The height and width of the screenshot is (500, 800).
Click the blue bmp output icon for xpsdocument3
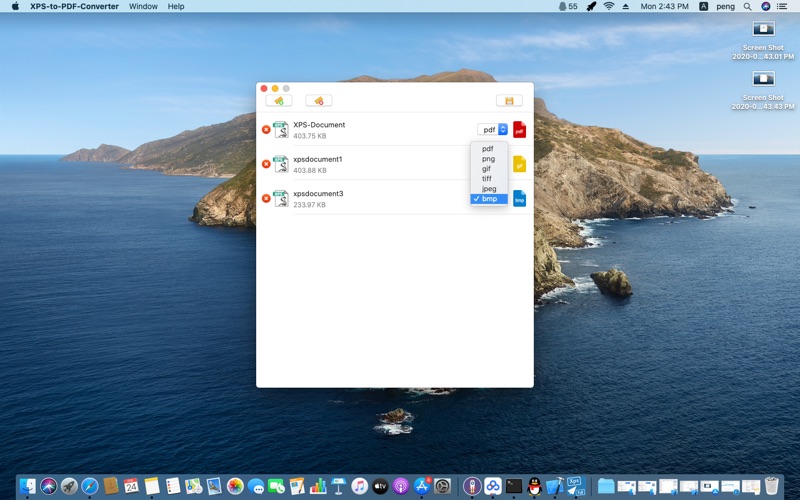point(519,198)
